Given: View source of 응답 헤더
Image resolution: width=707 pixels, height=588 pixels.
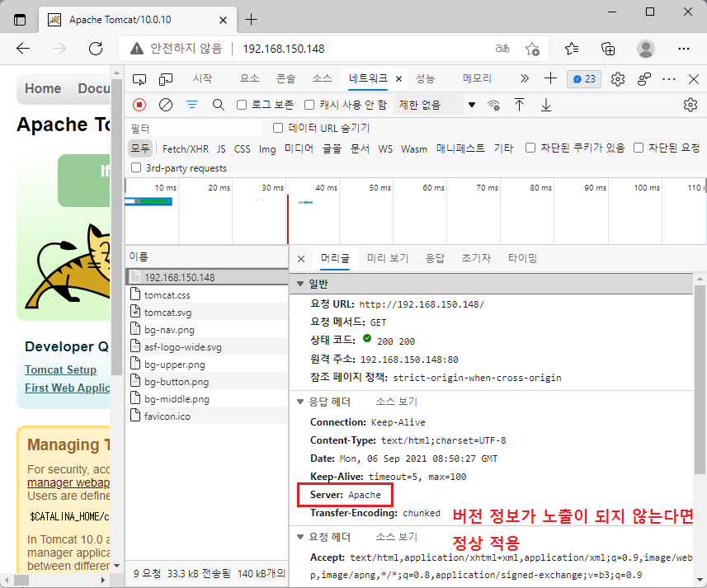Looking at the screenshot, I should coord(397,402).
